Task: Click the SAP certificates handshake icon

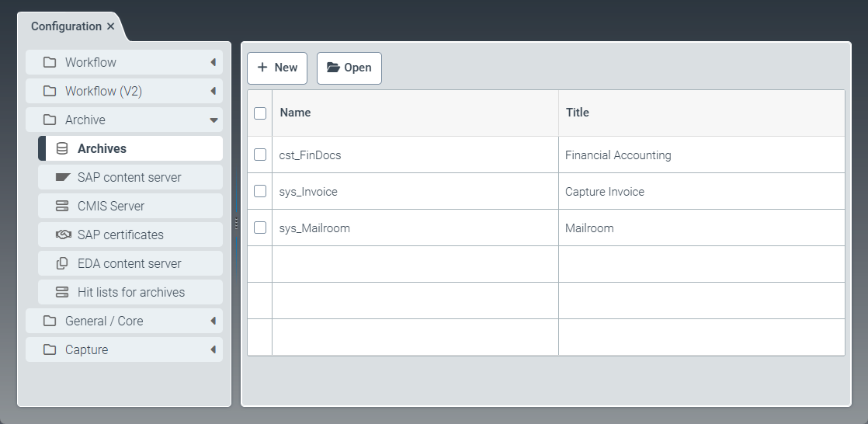Action: click(62, 235)
